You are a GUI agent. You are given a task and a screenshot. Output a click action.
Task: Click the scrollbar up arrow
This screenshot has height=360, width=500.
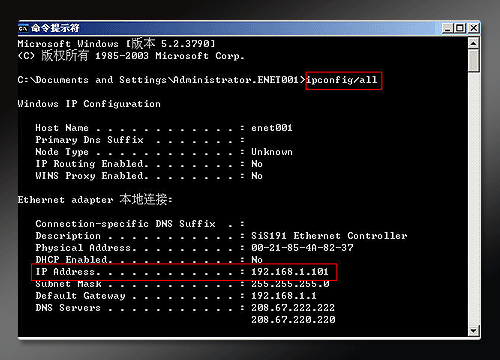coord(474,43)
